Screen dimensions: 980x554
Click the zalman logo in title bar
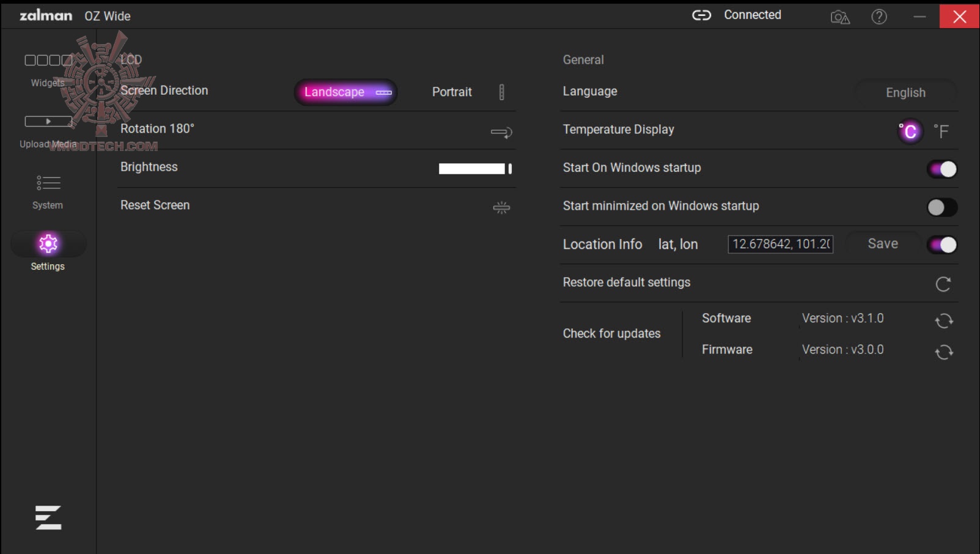point(46,15)
